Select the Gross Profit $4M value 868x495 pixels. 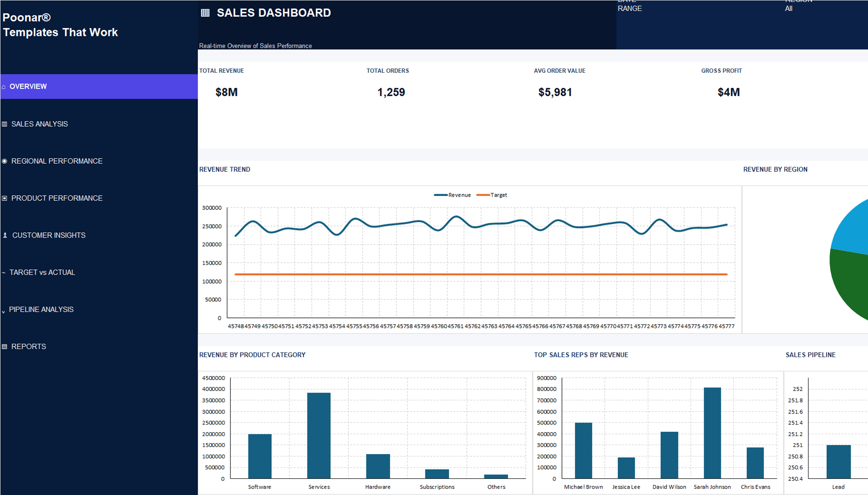click(x=729, y=92)
